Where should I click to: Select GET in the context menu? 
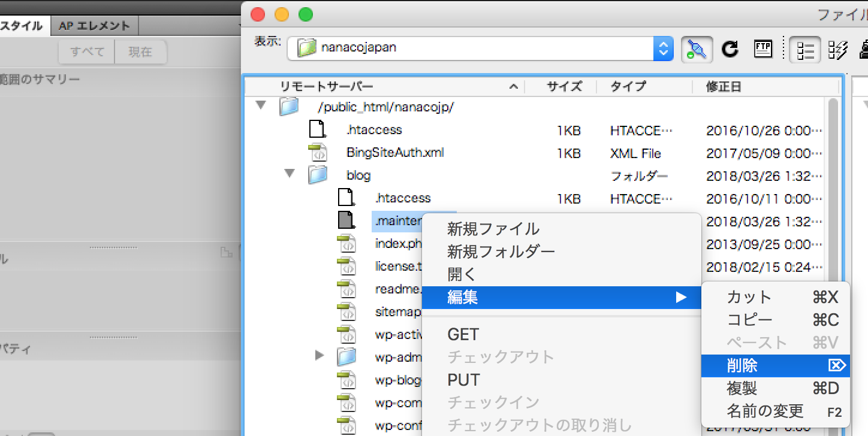[463, 335]
